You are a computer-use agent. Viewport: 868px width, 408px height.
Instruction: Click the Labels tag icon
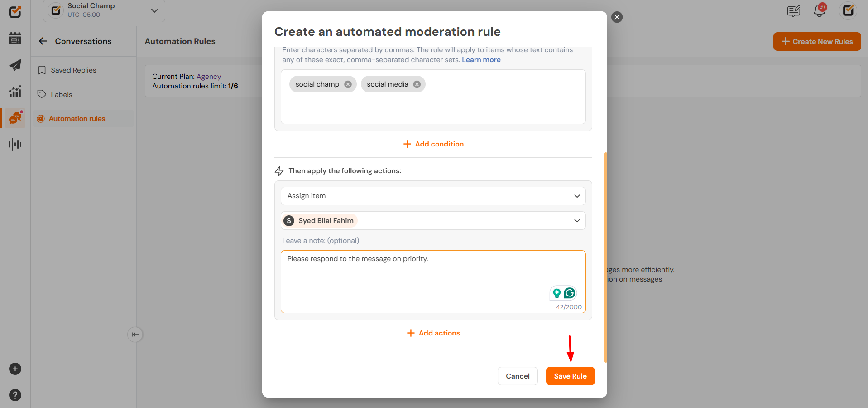tap(42, 94)
